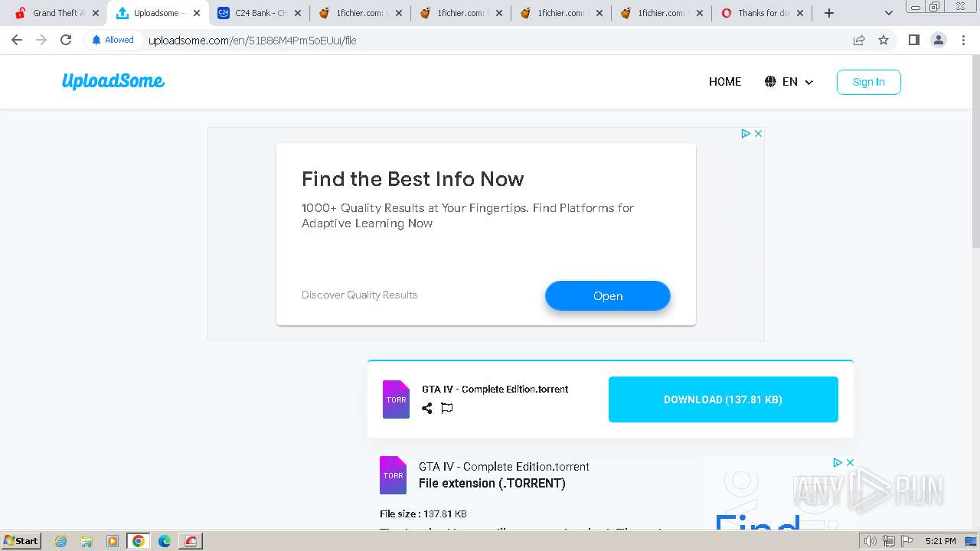Click the volume icon in system tray

click(870, 541)
